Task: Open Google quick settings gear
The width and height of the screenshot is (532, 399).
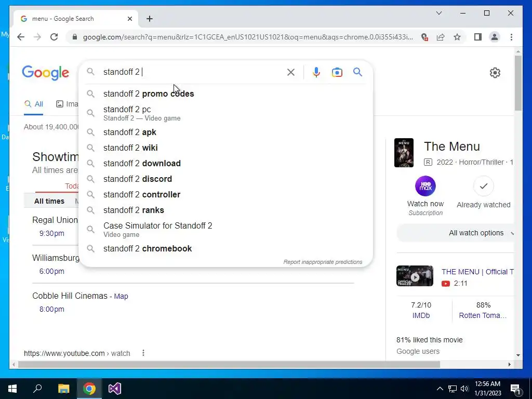Action: tap(495, 73)
